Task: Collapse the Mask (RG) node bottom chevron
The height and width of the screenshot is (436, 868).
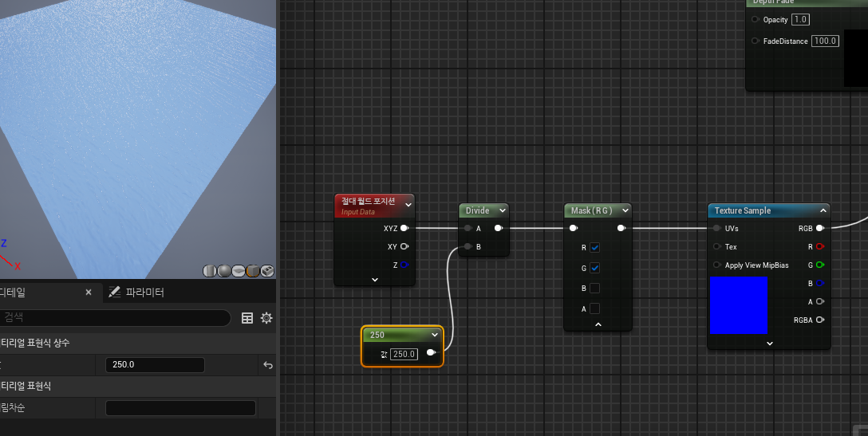Action: [x=598, y=324]
